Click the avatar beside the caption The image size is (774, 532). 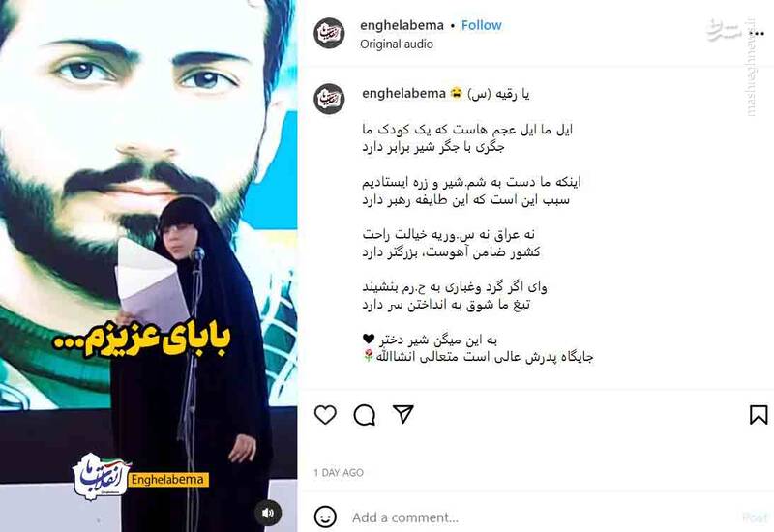329,99
